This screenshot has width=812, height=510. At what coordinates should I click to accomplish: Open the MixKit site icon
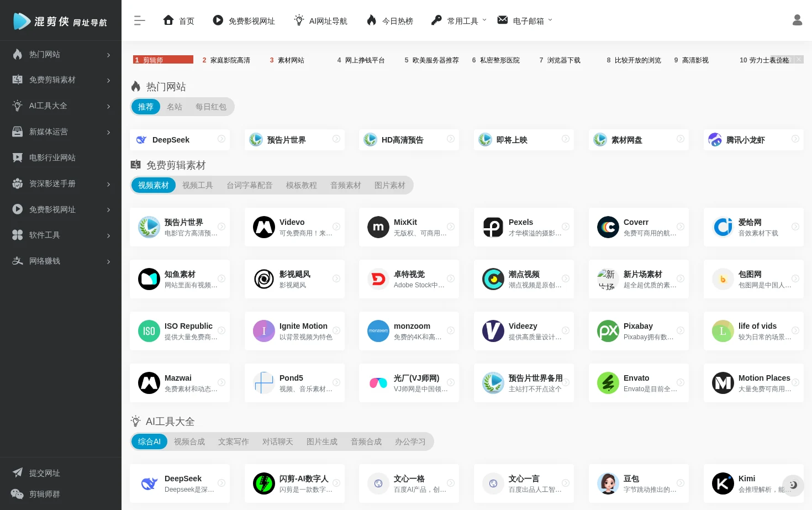[378, 227]
